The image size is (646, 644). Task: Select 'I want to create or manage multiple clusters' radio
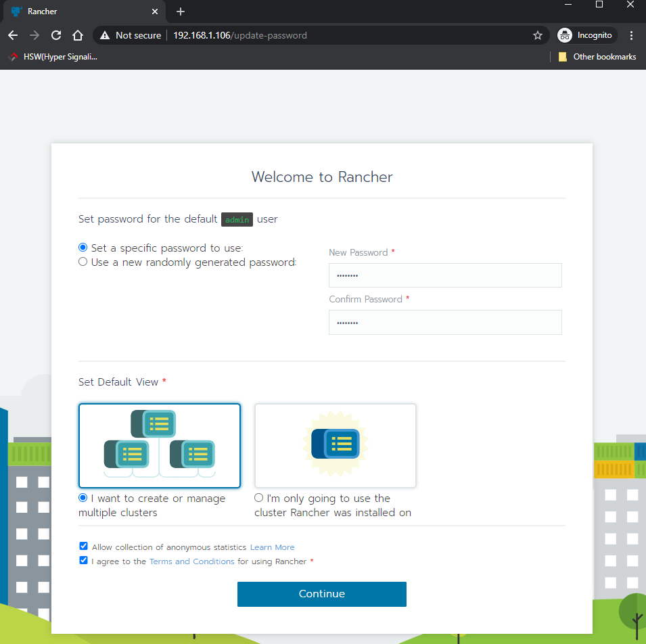click(83, 498)
